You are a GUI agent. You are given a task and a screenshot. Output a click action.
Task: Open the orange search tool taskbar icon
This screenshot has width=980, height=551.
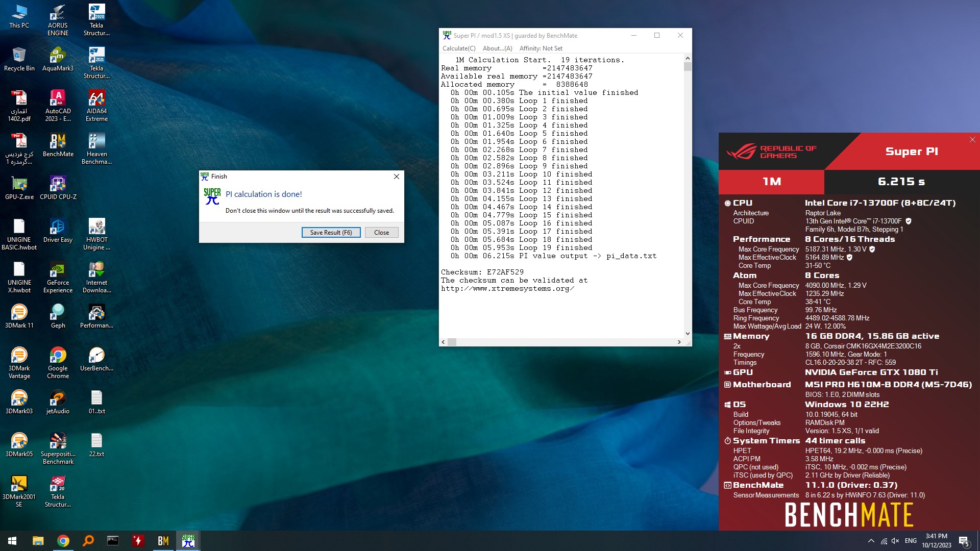[88, 541]
